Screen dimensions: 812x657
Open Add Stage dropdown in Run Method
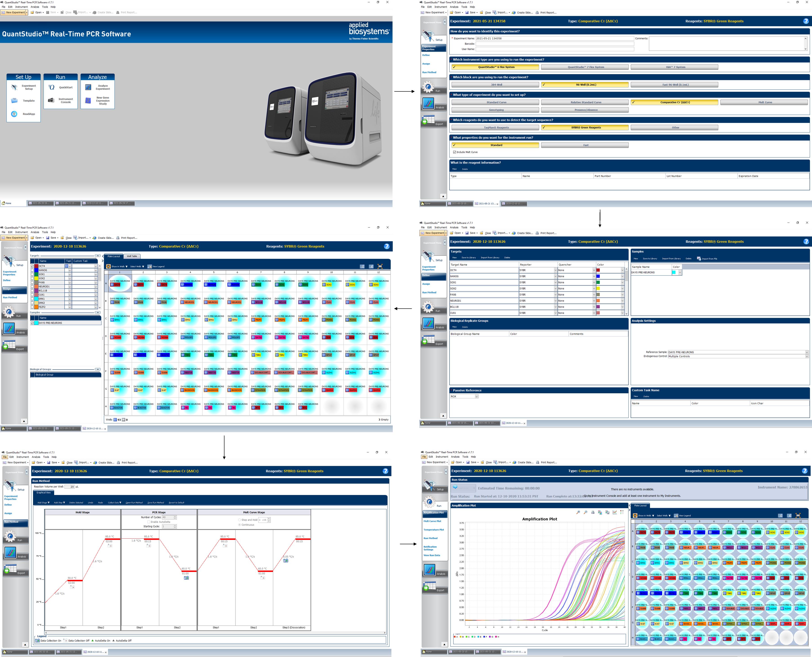pos(44,503)
